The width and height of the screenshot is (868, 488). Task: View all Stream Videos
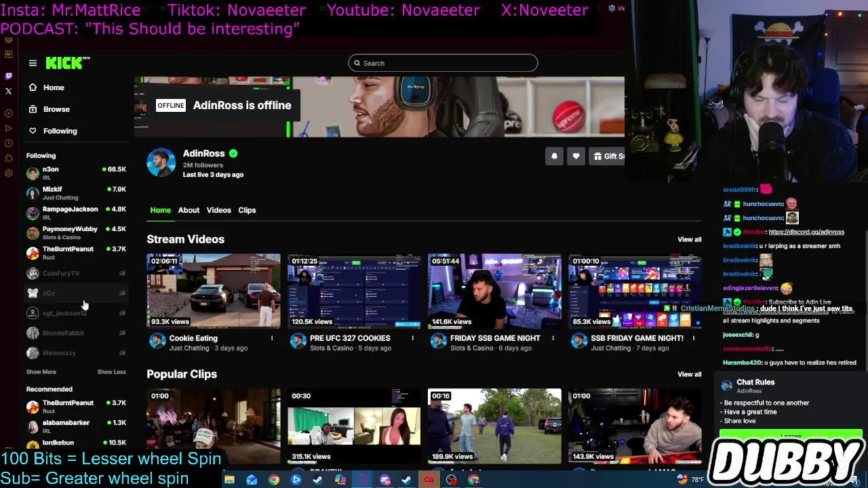click(x=689, y=239)
